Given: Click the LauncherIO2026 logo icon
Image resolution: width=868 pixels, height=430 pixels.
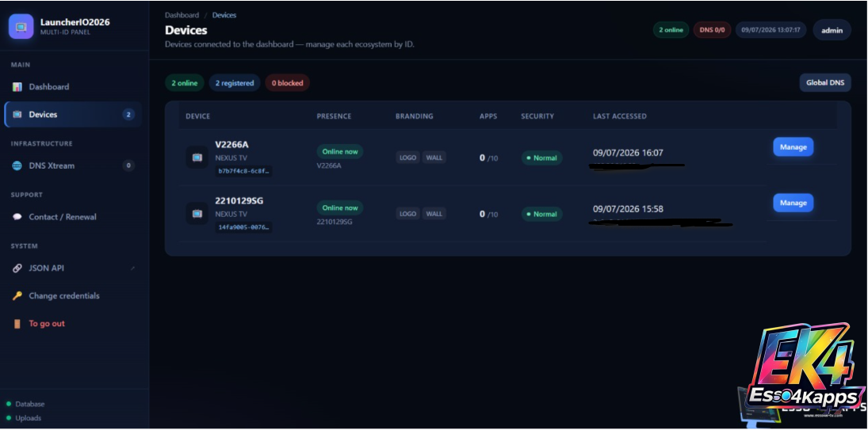Looking at the screenshot, I should click(21, 27).
